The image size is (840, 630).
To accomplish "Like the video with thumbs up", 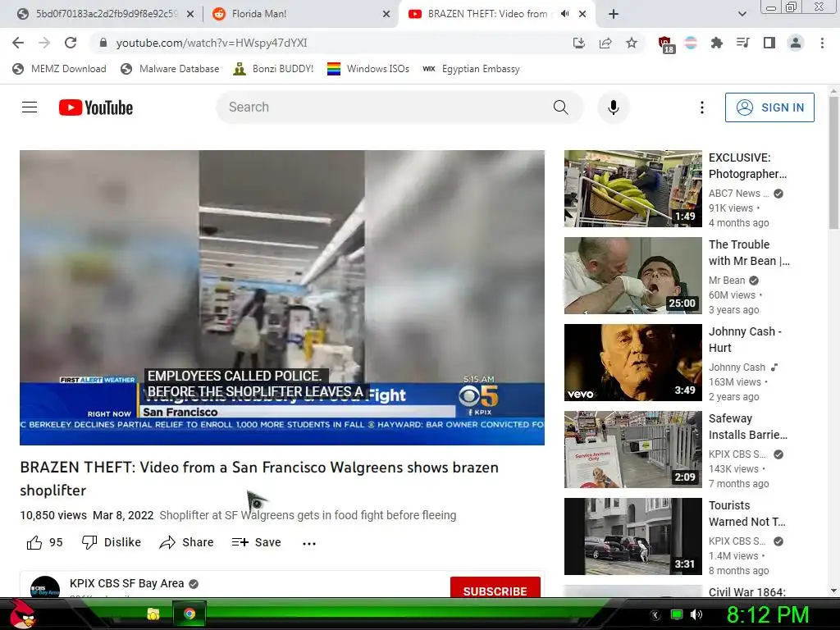I will click(x=34, y=543).
